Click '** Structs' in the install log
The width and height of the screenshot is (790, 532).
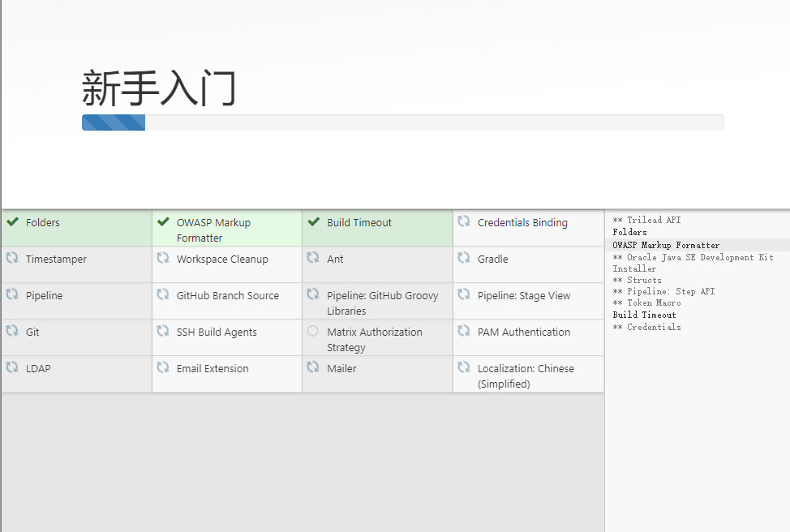(x=638, y=280)
